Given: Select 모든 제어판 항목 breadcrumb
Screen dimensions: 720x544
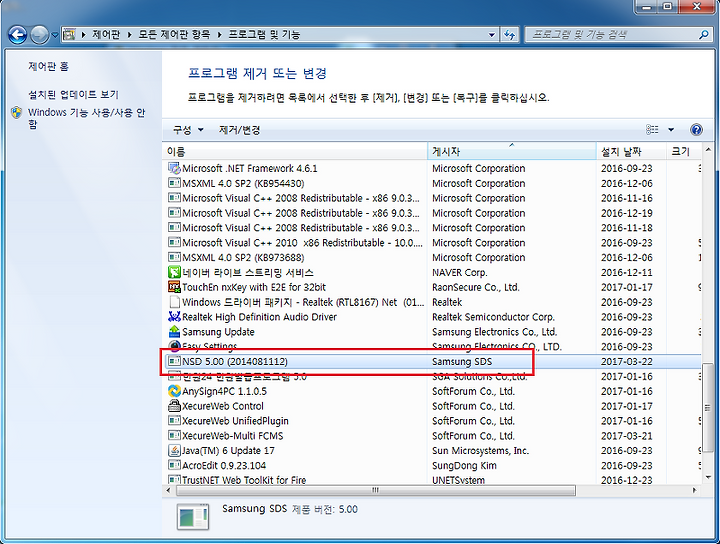Looking at the screenshot, I should click(174, 34).
